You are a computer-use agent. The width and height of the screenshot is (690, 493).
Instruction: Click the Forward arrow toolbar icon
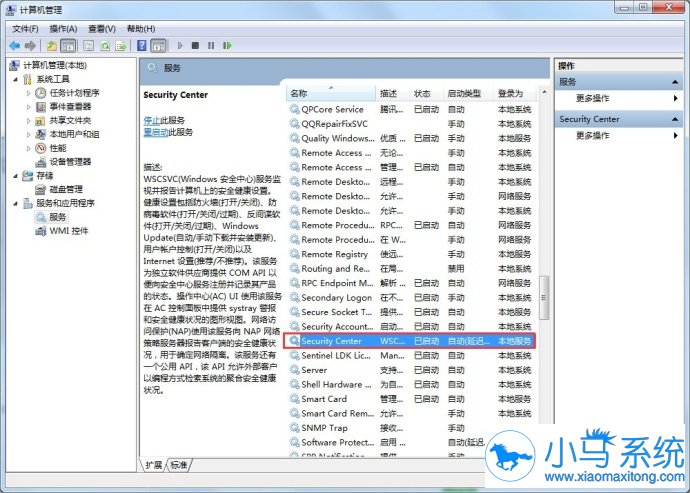tap(30, 45)
